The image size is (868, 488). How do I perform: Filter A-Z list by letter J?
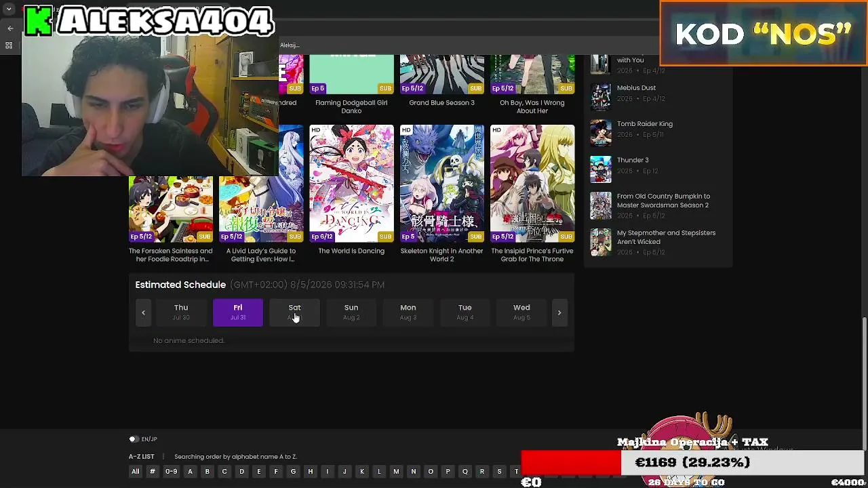344,472
